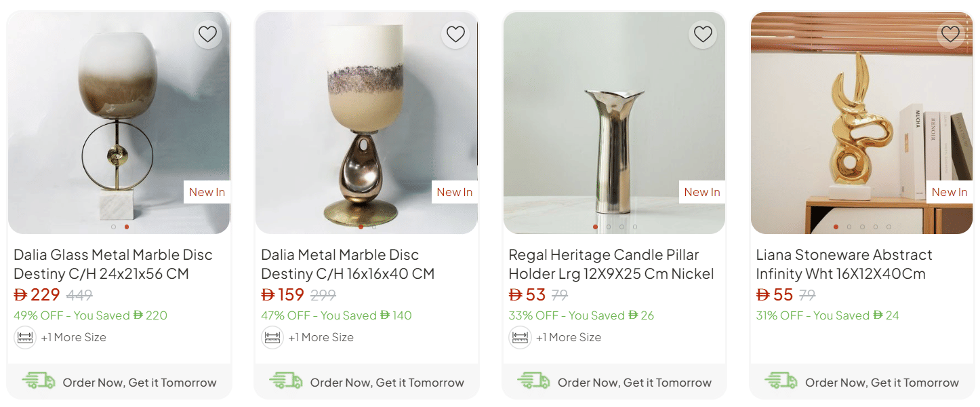This screenshot has width=980, height=407.
Task: Click size ruler icon under Regal Heritage product
Action: (520, 337)
